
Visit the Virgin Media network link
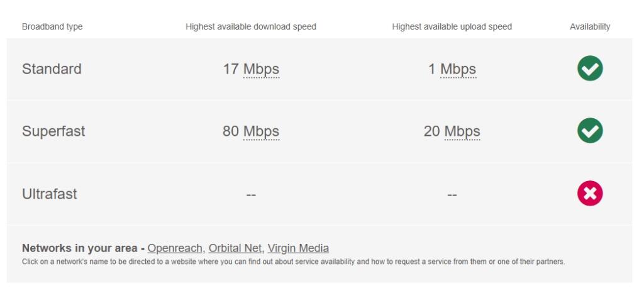coord(298,248)
